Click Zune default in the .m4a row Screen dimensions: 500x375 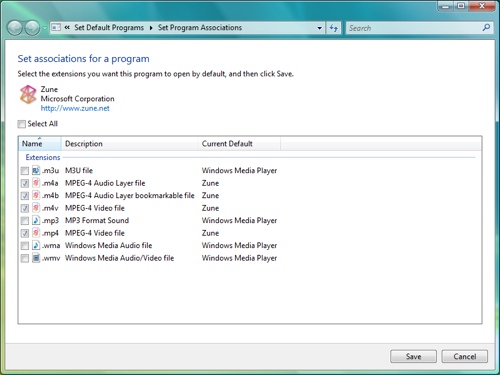210,183
